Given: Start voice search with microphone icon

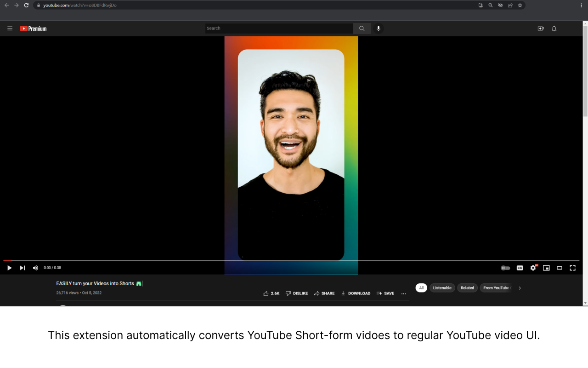Looking at the screenshot, I should click(379, 29).
